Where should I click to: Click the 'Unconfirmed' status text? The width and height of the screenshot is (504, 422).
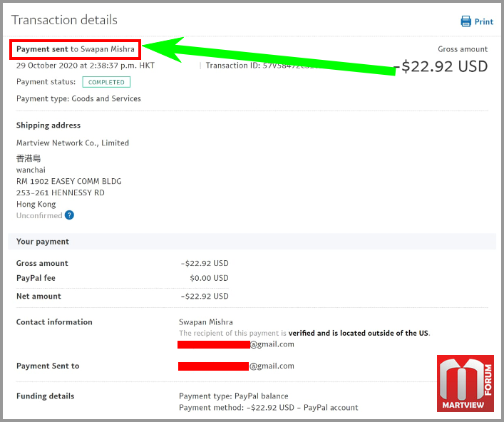(x=39, y=215)
